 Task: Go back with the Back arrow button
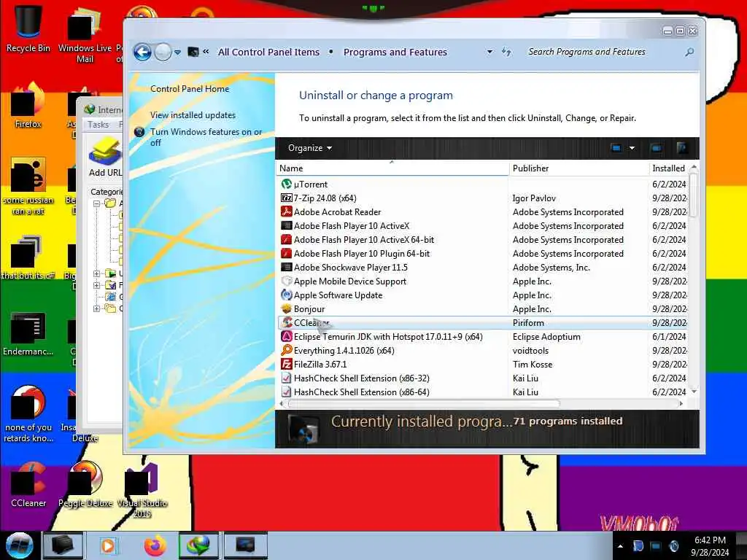pyautogui.click(x=142, y=52)
